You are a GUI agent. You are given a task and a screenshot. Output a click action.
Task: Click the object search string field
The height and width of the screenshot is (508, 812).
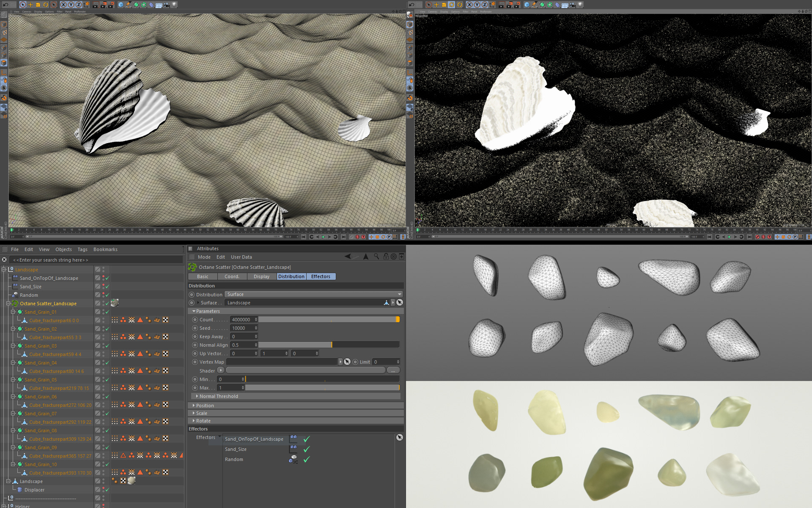pos(96,260)
